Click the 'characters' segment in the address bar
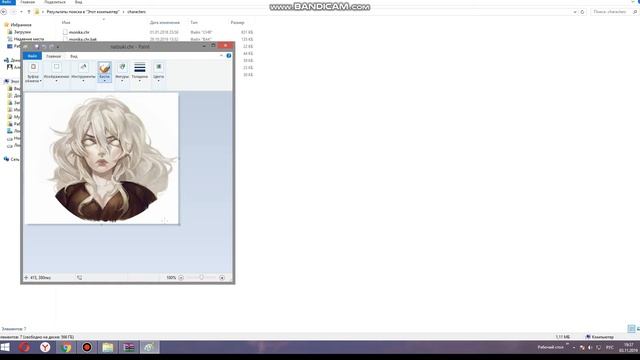Screen dimensions: 640x360 pos(136,12)
